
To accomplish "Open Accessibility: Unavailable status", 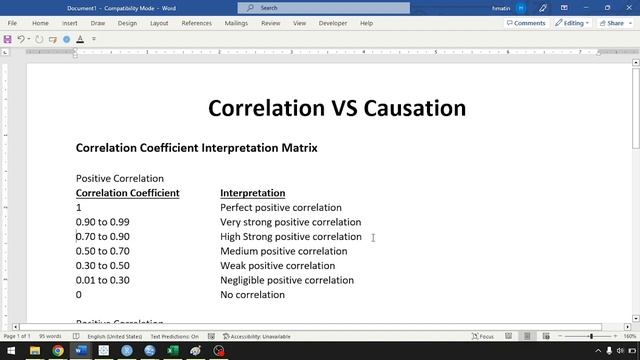I will 257,336.
